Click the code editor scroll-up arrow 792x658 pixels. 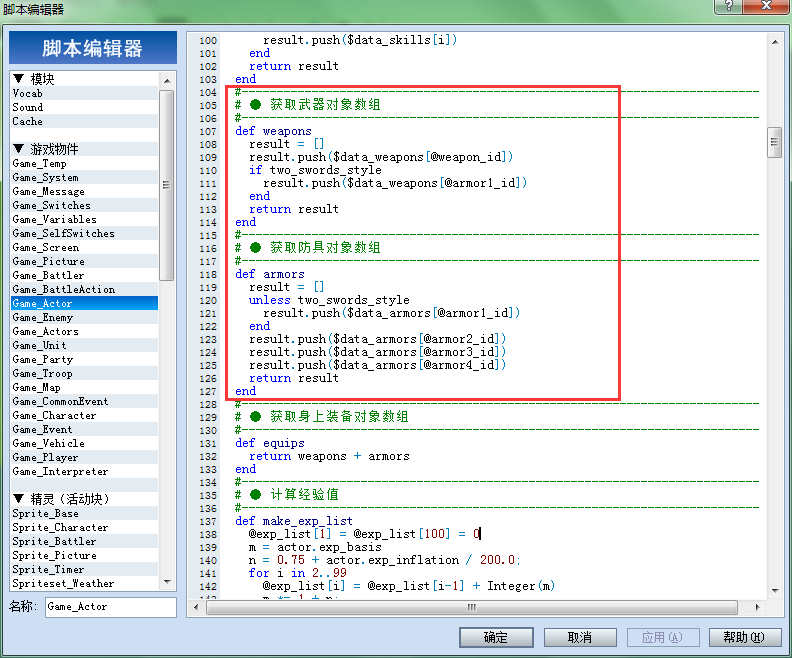point(774,42)
